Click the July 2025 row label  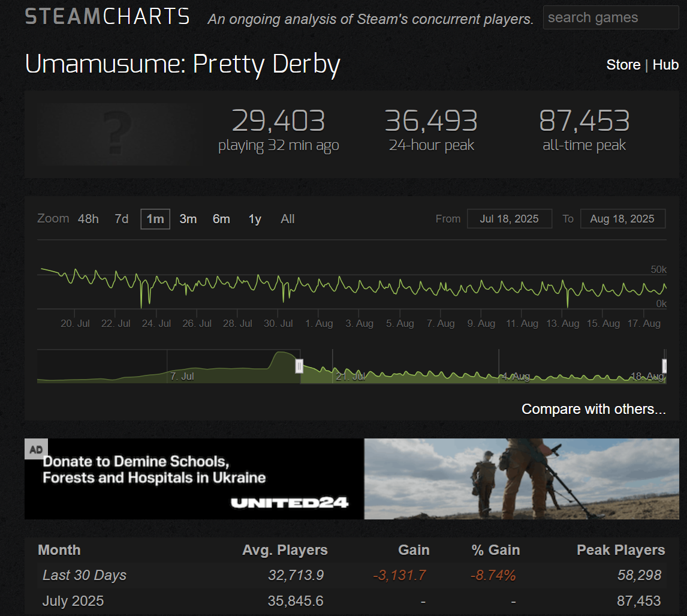point(73,600)
